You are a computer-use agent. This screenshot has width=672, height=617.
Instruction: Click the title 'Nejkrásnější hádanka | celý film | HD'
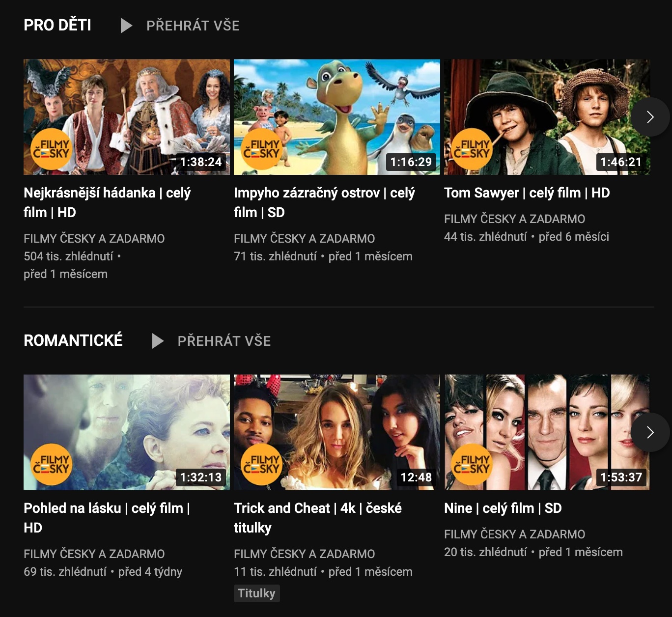point(107,202)
